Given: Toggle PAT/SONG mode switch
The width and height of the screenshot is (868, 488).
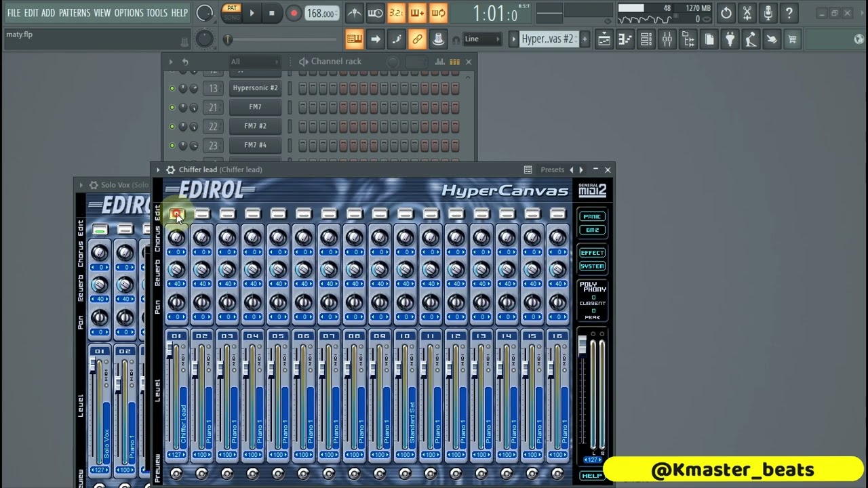Looking at the screenshot, I should 232,13.
